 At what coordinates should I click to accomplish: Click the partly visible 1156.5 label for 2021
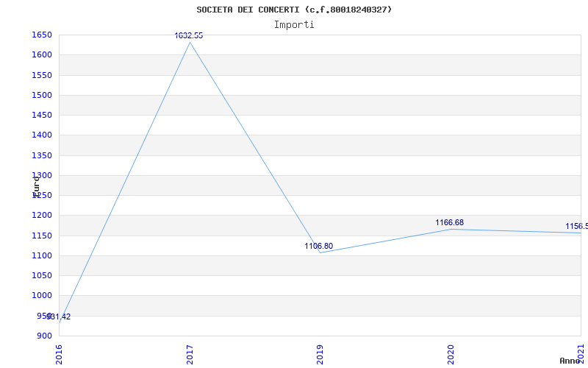[577, 227]
